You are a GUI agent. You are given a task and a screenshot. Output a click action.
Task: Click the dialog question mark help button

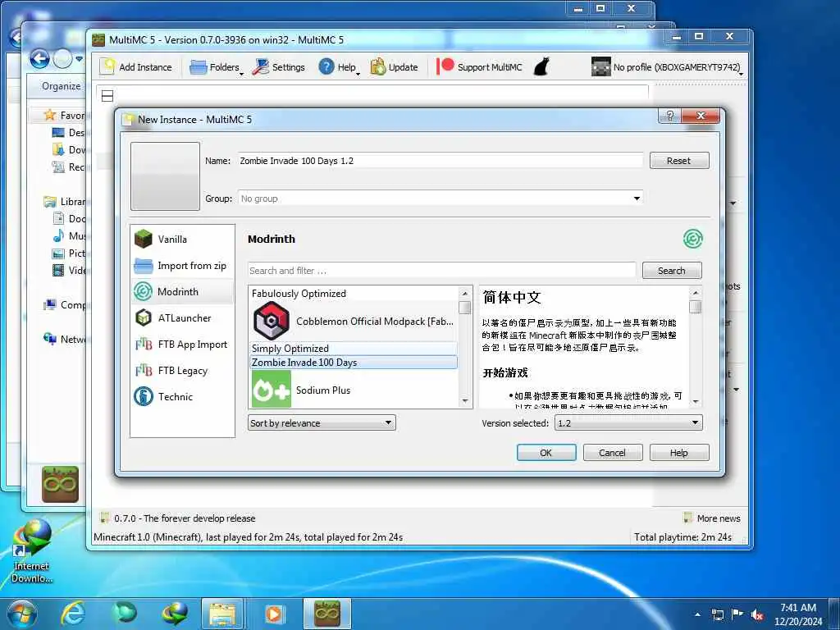pos(669,115)
